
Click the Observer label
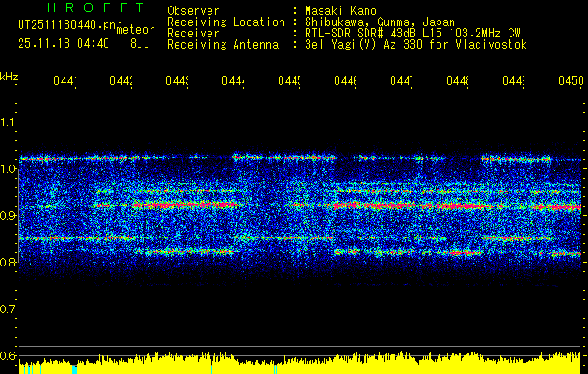[x=194, y=10]
